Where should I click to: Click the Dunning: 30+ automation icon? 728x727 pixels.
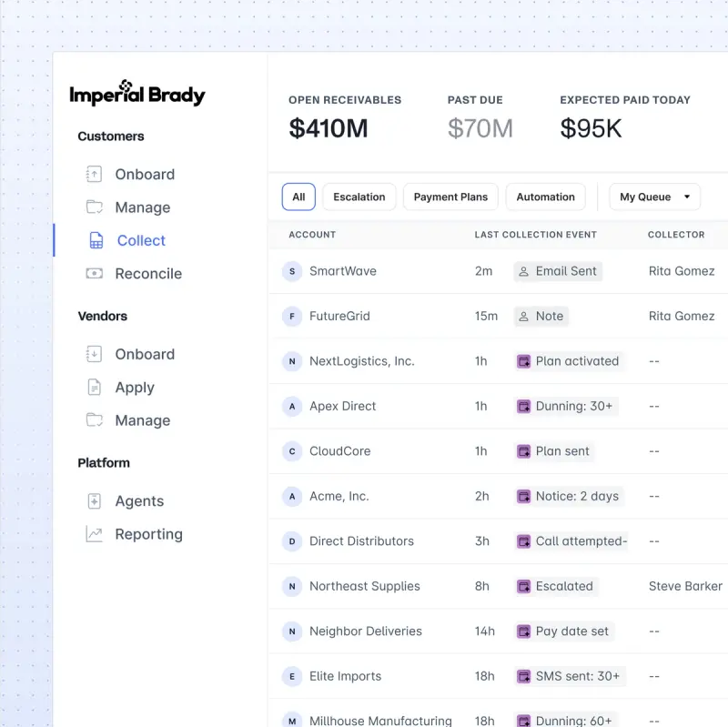point(524,406)
